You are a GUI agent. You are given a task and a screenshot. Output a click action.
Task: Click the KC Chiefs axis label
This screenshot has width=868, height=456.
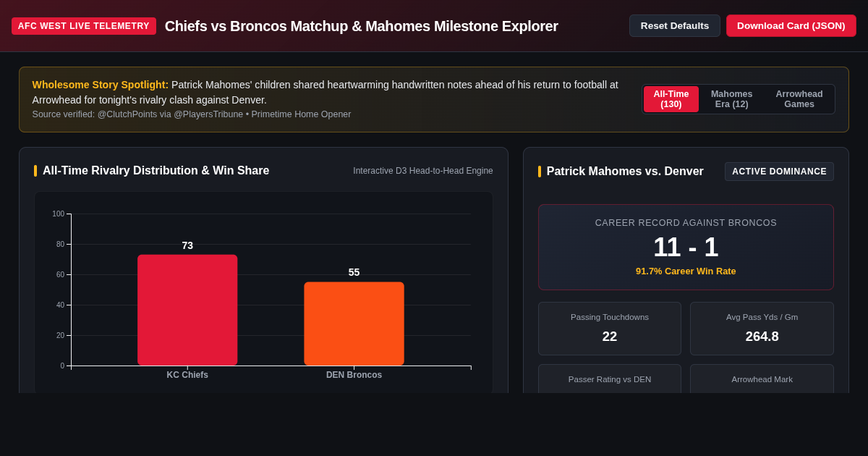[187, 375]
